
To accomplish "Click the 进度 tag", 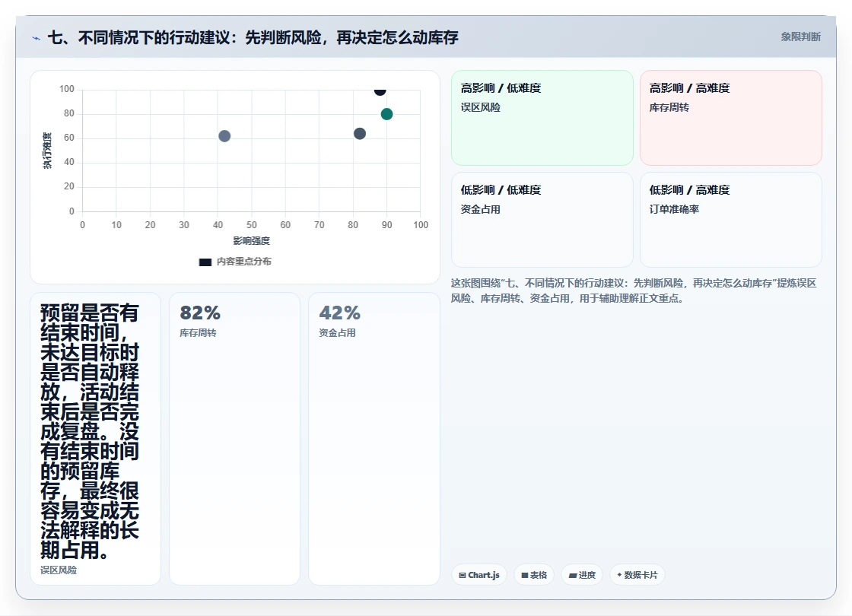I will tap(582, 575).
